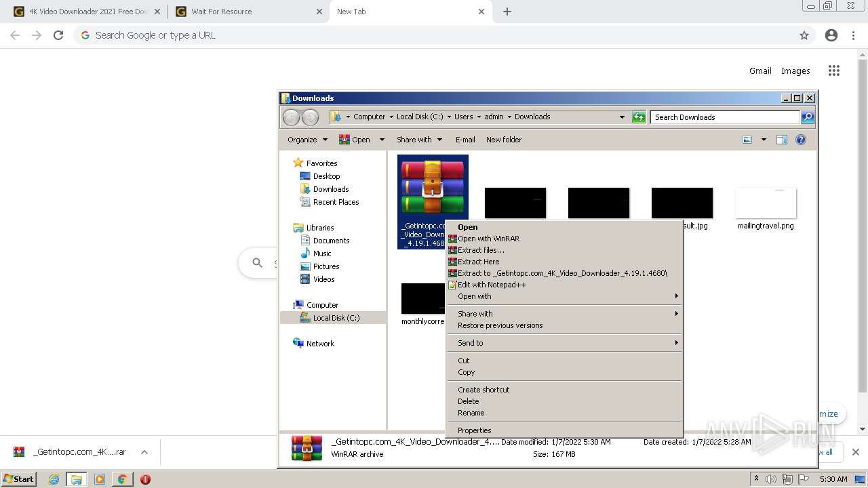
Task: Expand the view options dropdown arrow
Action: pyautogui.click(x=764, y=140)
